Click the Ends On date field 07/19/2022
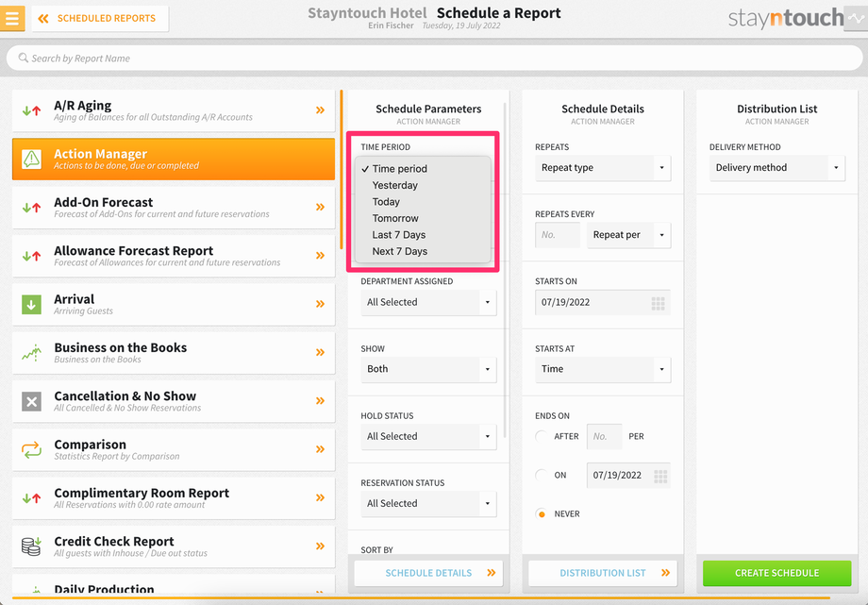This screenshot has width=868, height=605. pos(628,476)
